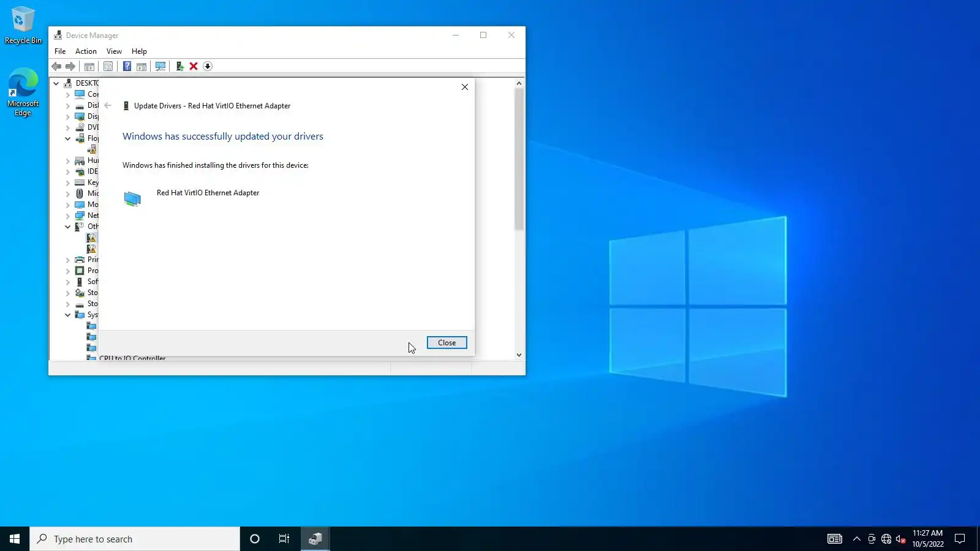Collapse the DESKTOP root node
Image resolution: width=980 pixels, height=551 pixels.
tap(56, 83)
